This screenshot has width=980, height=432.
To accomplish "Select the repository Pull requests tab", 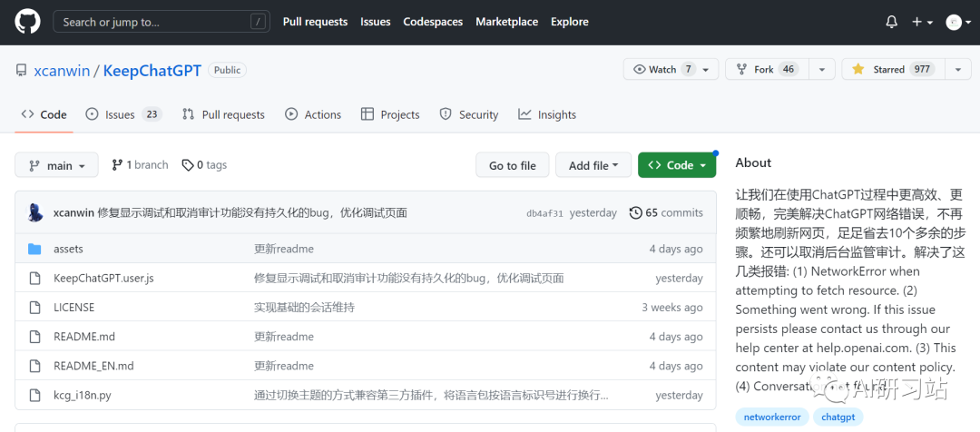I will coord(223,114).
